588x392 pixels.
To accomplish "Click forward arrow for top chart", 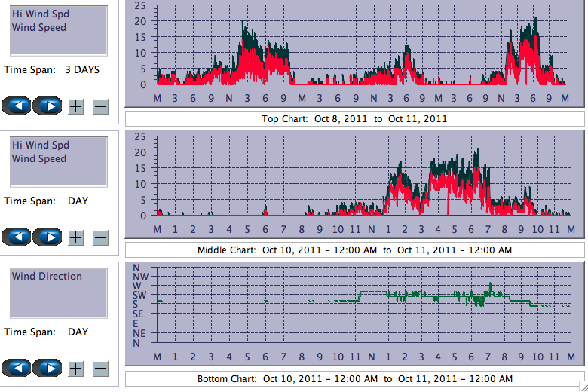I will 47,106.
